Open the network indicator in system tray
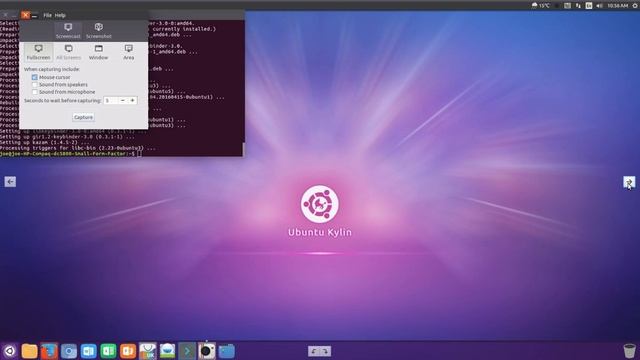Viewport: 640px width, 360px height. click(578, 5)
